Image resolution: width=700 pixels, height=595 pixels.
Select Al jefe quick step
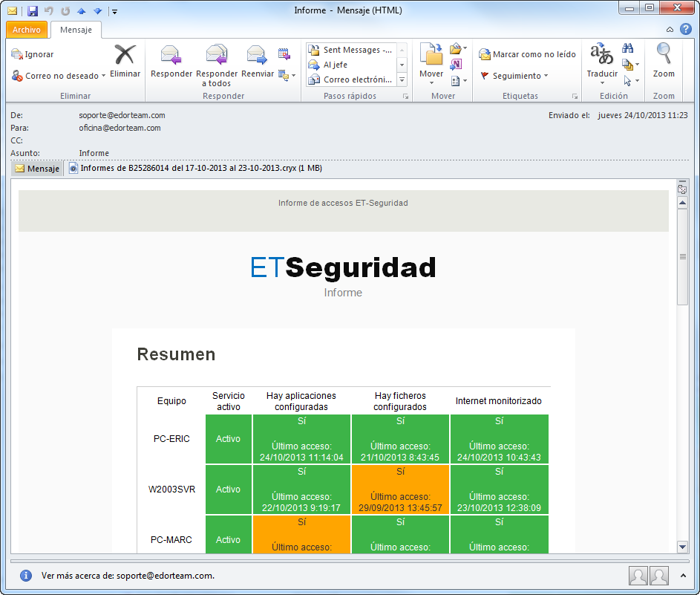(x=351, y=65)
